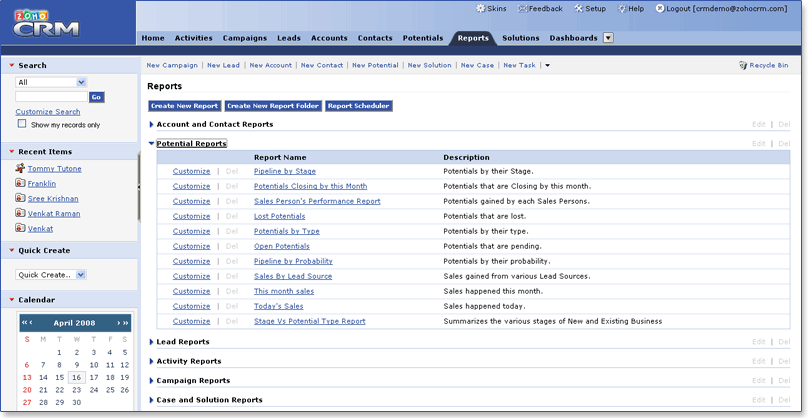Collapse the Potential Reports folder
Viewport: 808px width, 418px height.
click(152, 144)
